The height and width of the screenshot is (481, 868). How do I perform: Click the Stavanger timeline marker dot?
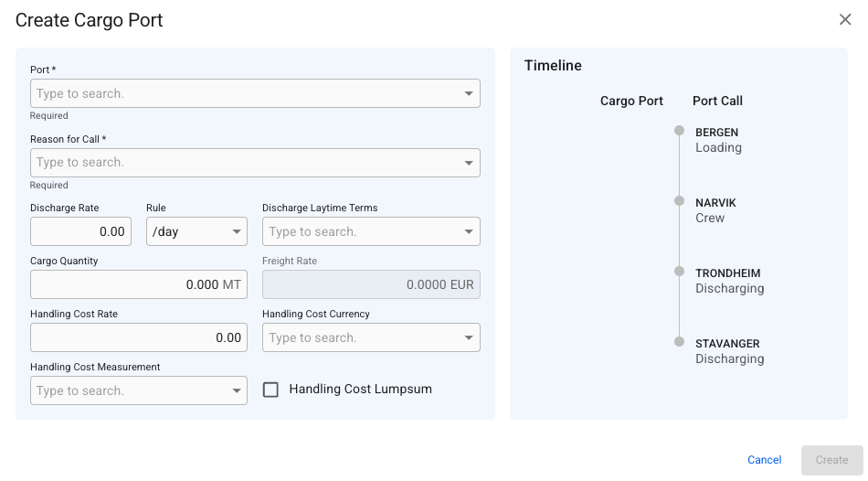pyautogui.click(x=679, y=342)
